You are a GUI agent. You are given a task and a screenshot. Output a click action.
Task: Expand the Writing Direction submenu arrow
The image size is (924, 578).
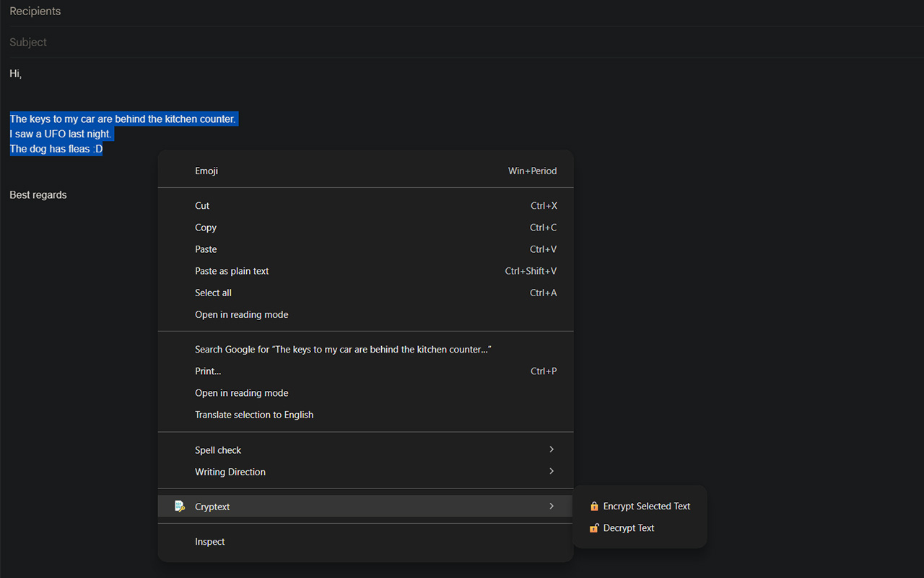pos(552,471)
